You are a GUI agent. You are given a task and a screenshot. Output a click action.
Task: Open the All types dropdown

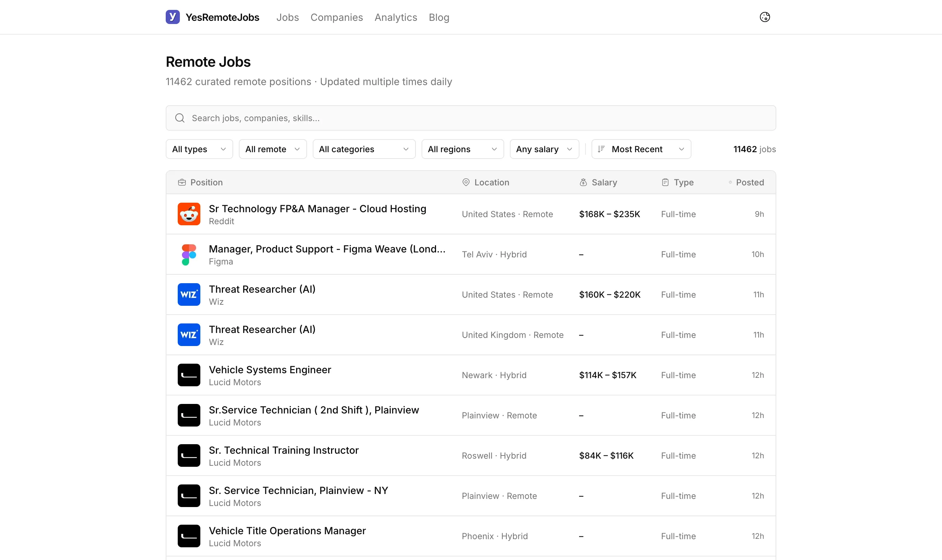199,149
